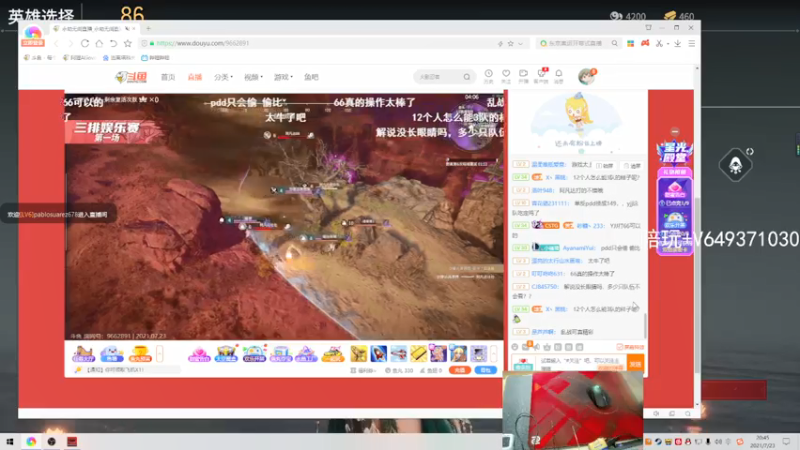Bookmark page with the toolbar star icon
The width and height of the screenshot is (800, 450).
click(x=128, y=43)
